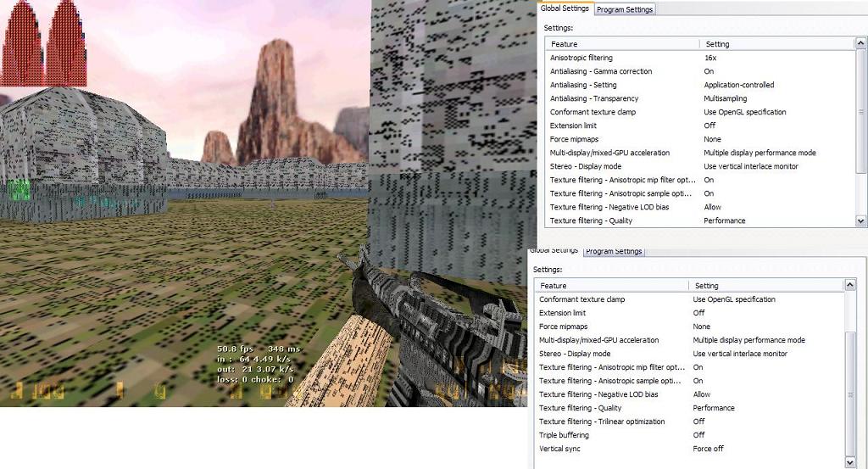Select the Antialiasing - Transparency row
Image resolution: width=868 pixels, height=469 pixels.
click(700, 98)
